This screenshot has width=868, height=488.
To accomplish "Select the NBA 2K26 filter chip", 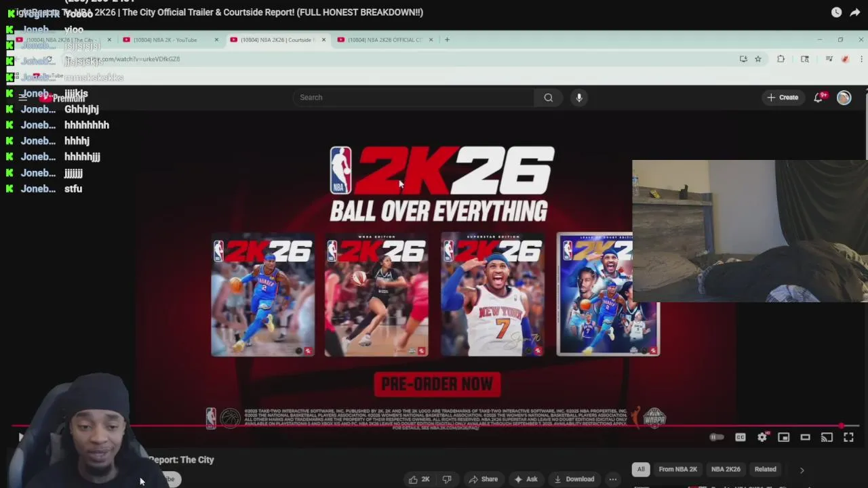I will pos(726,469).
